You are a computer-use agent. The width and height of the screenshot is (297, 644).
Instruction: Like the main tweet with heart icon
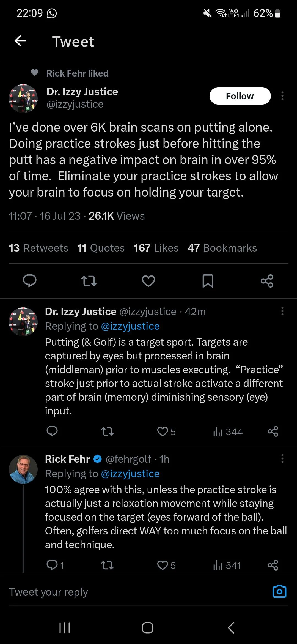tap(148, 281)
